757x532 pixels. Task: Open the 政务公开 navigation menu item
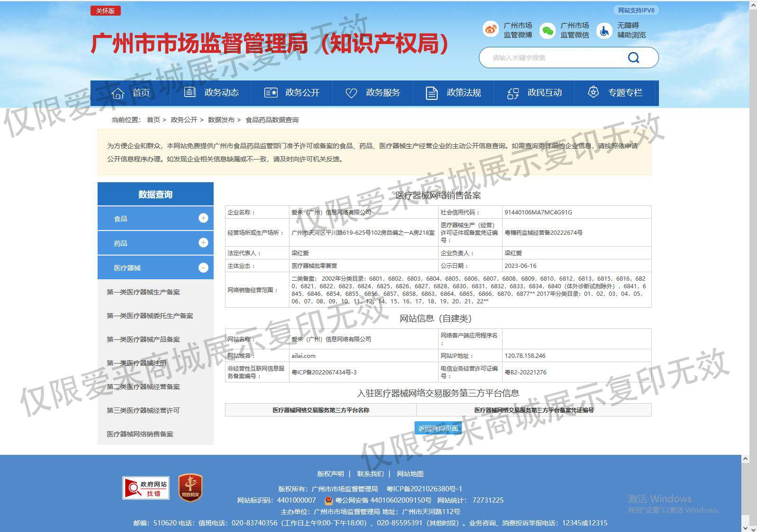coord(292,93)
